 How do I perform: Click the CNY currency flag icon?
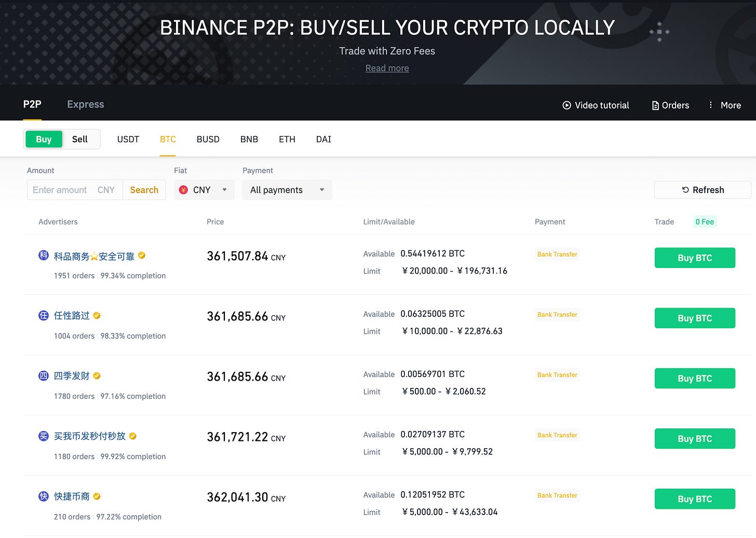pyautogui.click(x=183, y=190)
